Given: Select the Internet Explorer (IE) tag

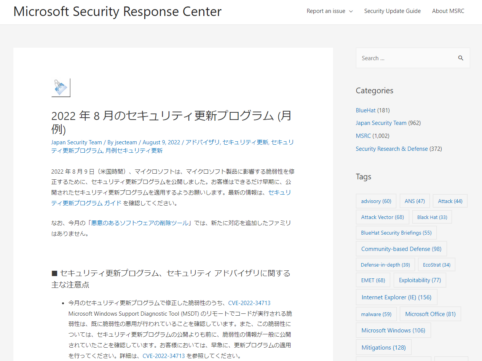Looking at the screenshot, I should [x=397, y=297].
